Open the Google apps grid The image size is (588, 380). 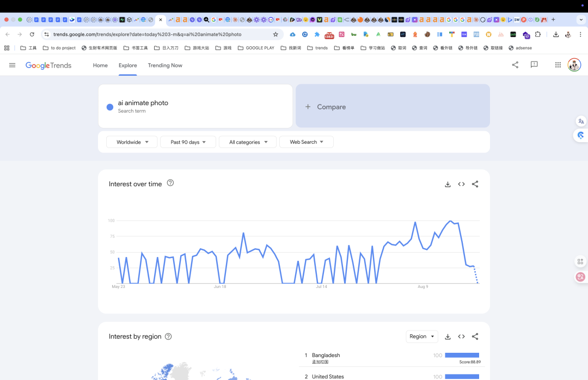[x=558, y=65]
